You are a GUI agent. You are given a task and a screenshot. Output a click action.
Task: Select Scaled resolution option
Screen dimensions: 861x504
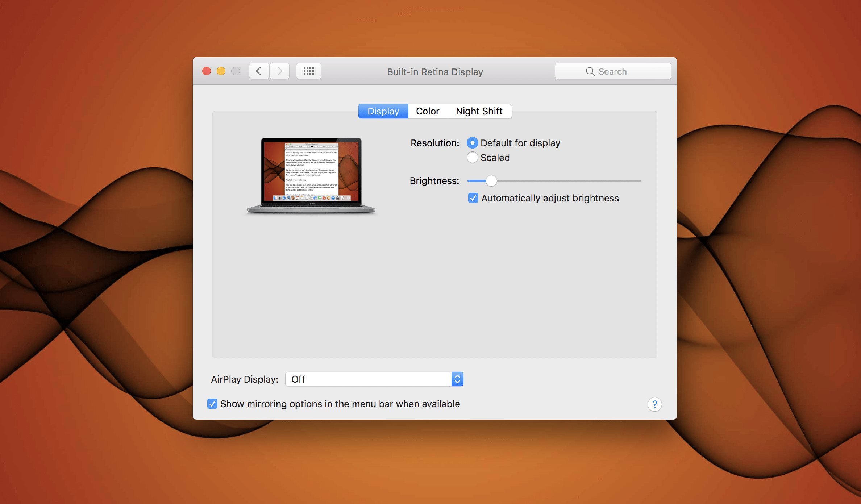(472, 157)
